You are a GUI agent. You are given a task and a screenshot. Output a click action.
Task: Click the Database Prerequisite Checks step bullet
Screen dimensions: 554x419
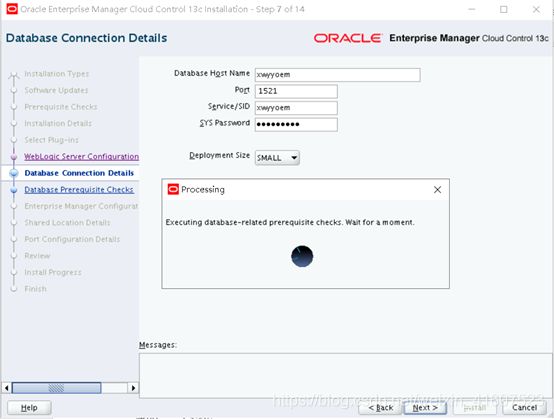[14, 190]
